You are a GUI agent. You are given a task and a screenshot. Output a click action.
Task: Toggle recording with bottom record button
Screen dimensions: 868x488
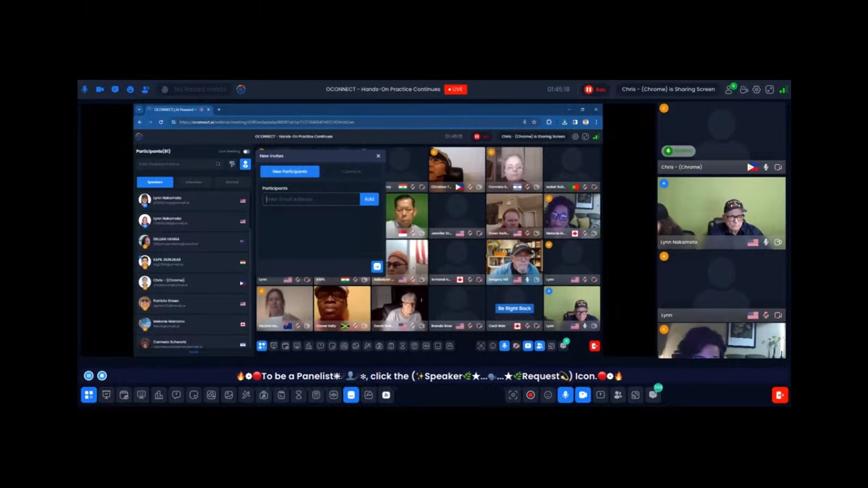point(531,395)
